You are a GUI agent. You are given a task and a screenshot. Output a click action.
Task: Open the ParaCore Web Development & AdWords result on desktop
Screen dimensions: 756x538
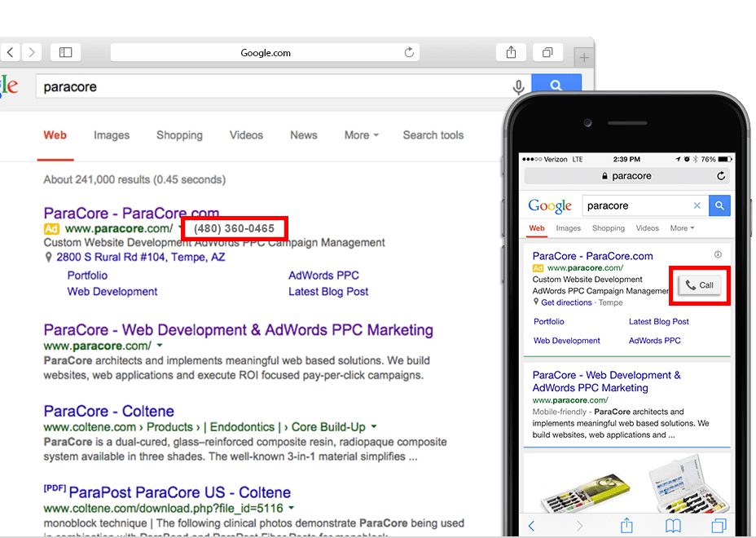click(238, 330)
